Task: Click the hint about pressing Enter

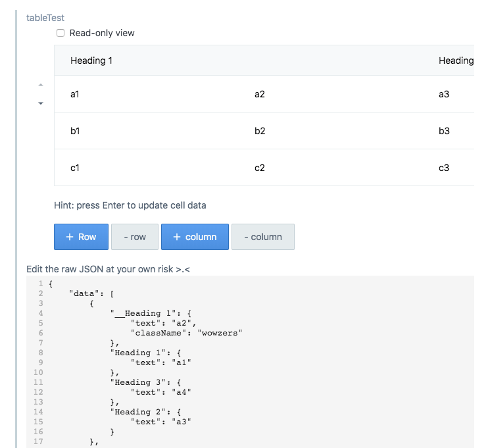Action: point(130,205)
